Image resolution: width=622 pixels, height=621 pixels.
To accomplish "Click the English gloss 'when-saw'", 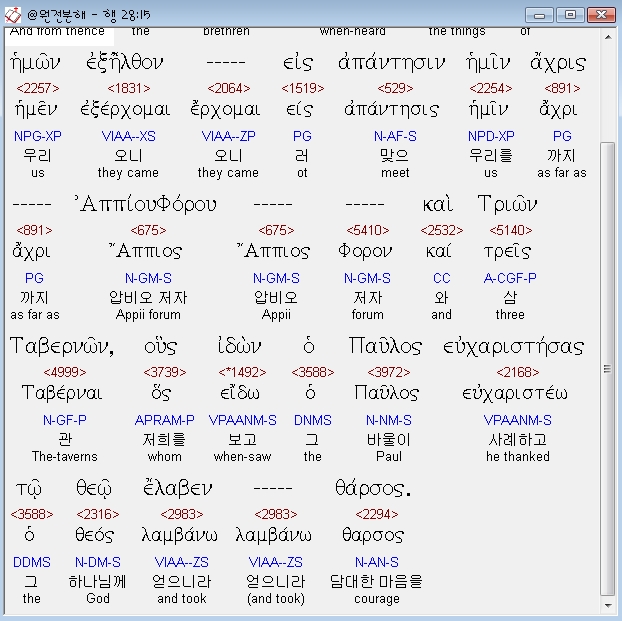I will pos(242,457).
